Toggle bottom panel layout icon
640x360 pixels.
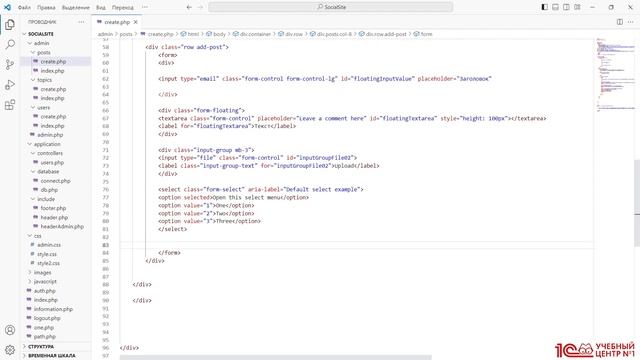(556, 7)
